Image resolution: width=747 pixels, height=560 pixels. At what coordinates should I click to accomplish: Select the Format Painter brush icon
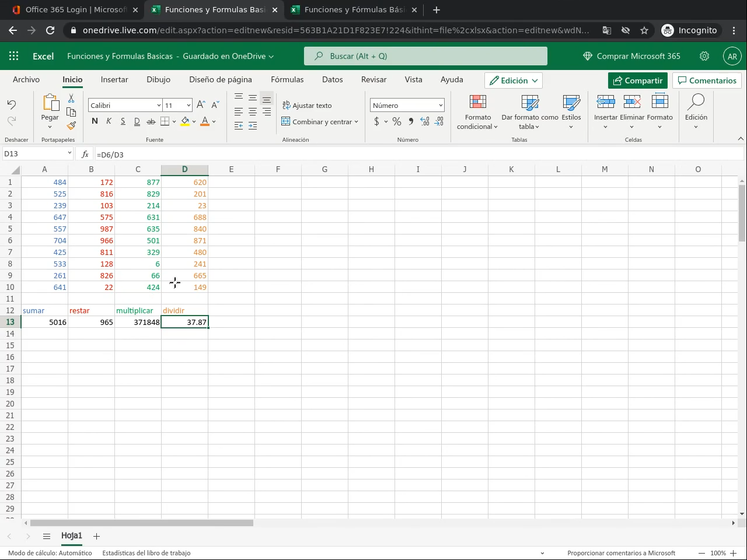coord(71,125)
